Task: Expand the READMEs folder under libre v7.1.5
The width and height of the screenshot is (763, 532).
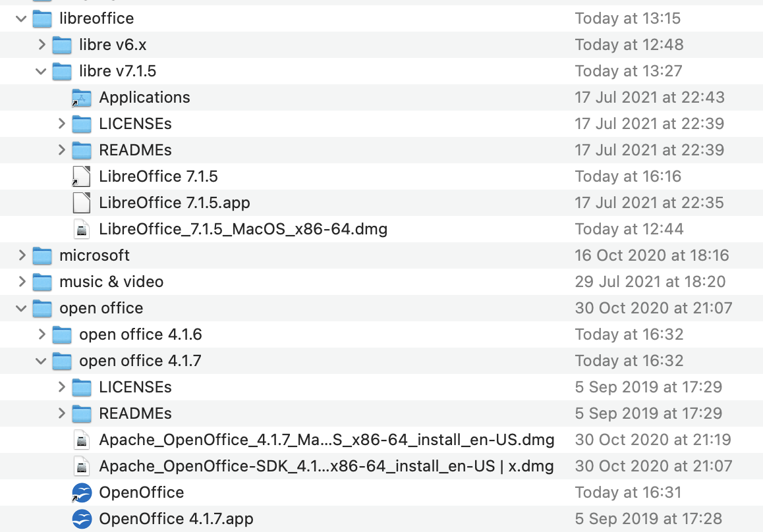Action: pyautogui.click(x=61, y=150)
